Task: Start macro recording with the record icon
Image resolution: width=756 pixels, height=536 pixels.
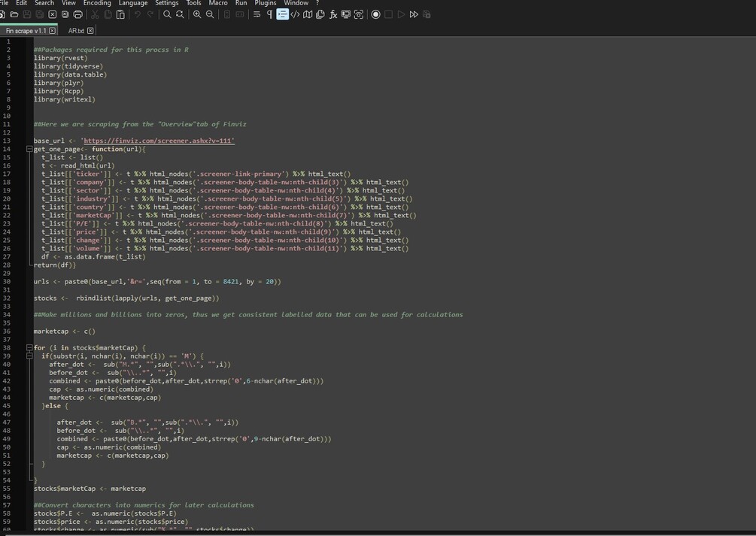Action: tap(375, 14)
